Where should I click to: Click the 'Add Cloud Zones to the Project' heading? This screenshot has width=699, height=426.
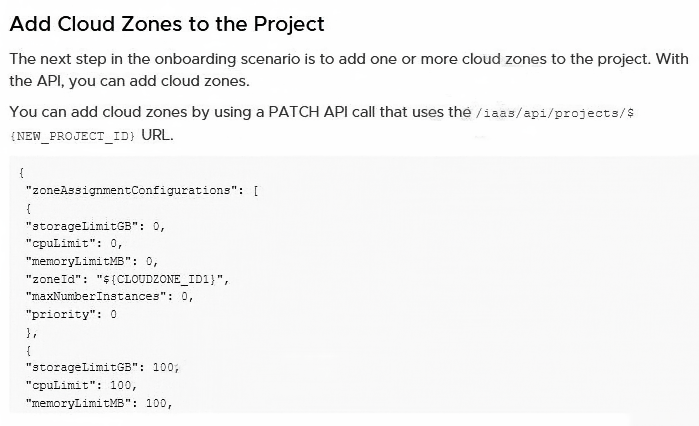point(167,24)
